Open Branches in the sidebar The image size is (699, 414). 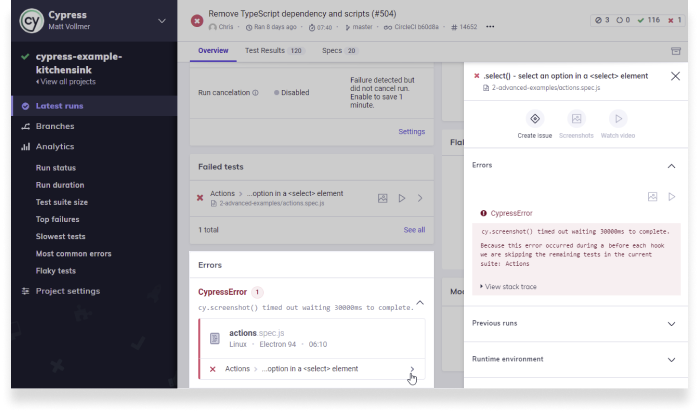[x=55, y=126]
